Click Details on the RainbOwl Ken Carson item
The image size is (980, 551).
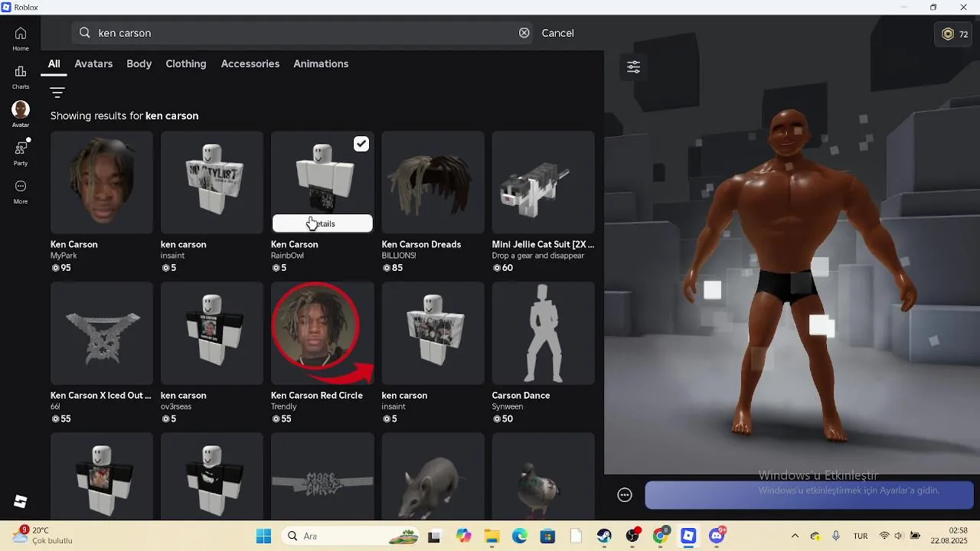tap(322, 223)
